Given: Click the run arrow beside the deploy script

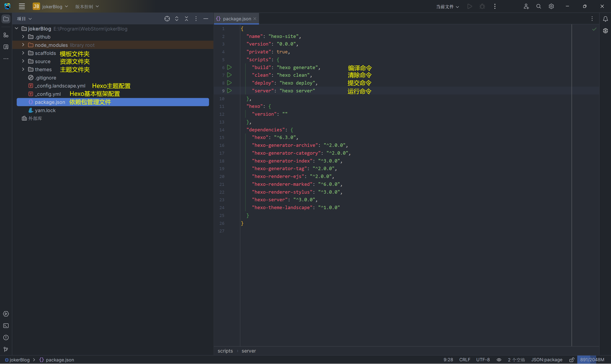Looking at the screenshot, I should pos(229,83).
